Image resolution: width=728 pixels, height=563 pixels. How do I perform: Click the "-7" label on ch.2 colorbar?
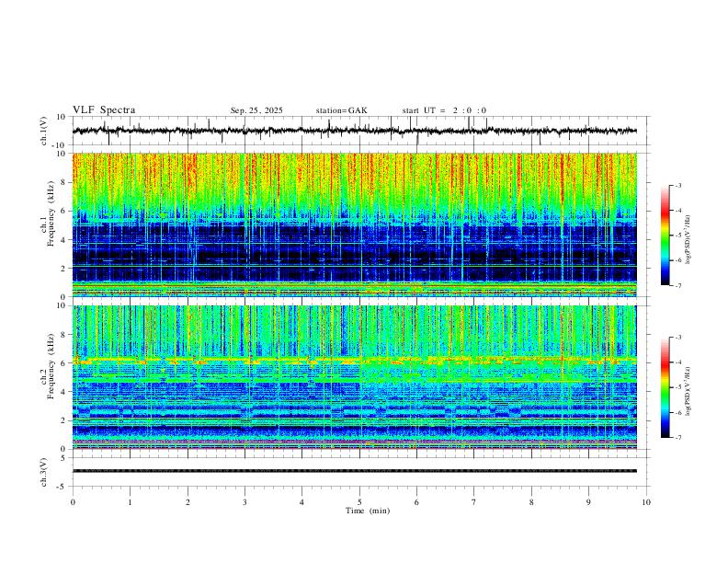click(677, 437)
